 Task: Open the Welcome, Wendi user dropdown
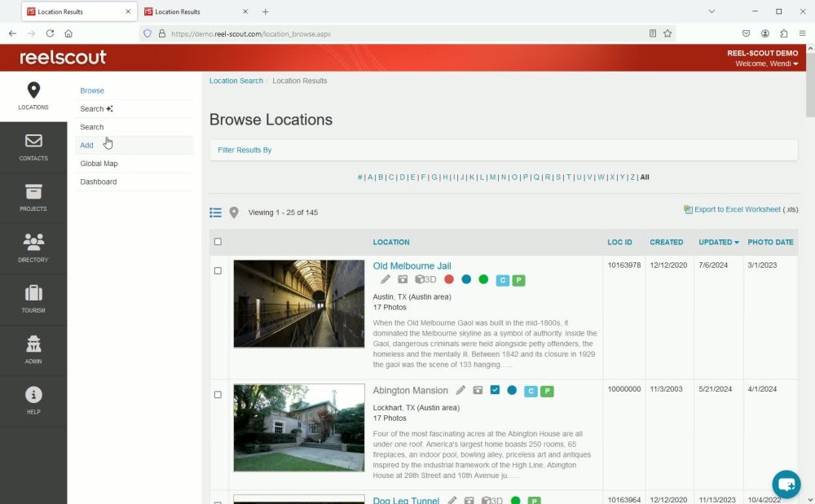[766, 64]
